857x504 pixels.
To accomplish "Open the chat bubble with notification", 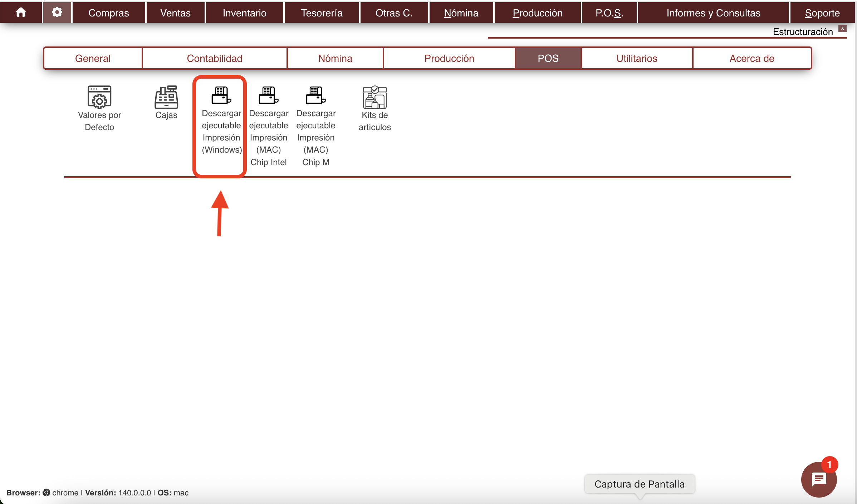I will point(819,479).
